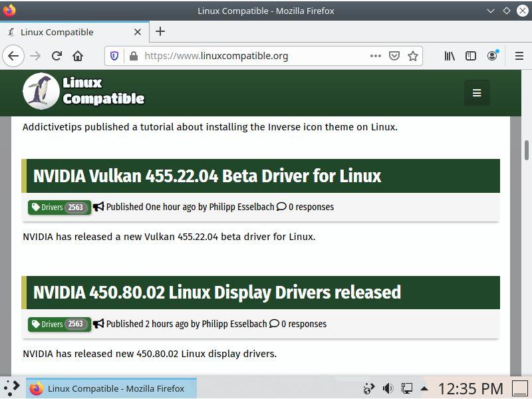Open the Firefox account icon

(x=492, y=56)
